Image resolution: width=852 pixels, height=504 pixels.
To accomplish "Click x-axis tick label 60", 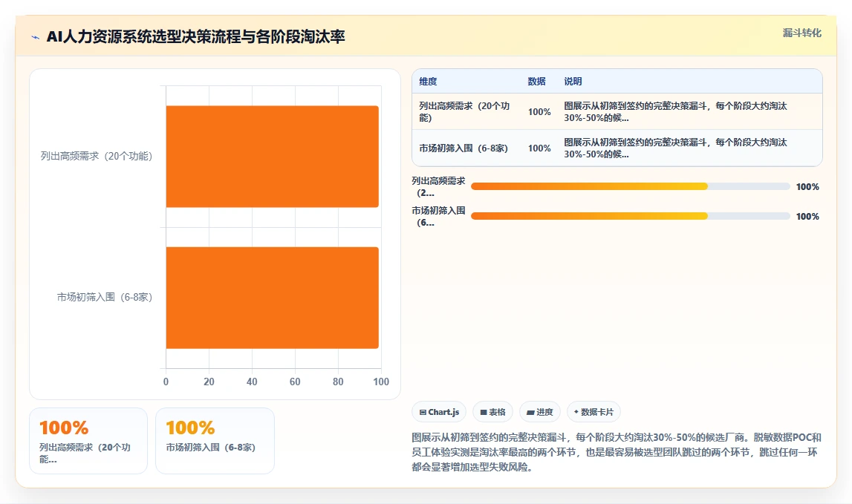I will click(295, 382).
